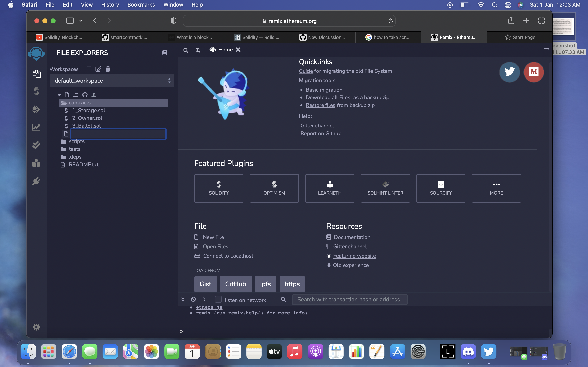
Task: Switch to the Solidity docs browser tab
Action: [x=257, y=37]
